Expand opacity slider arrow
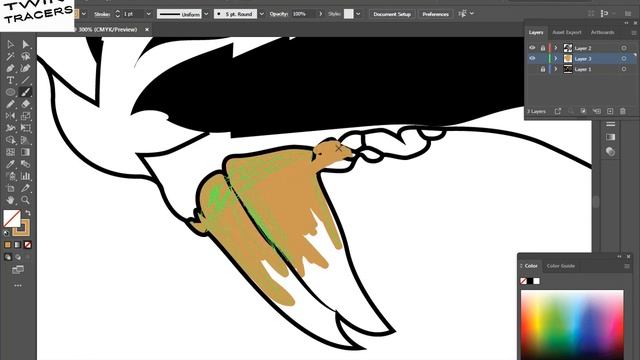The image size is (640, 360). point(320,14)
